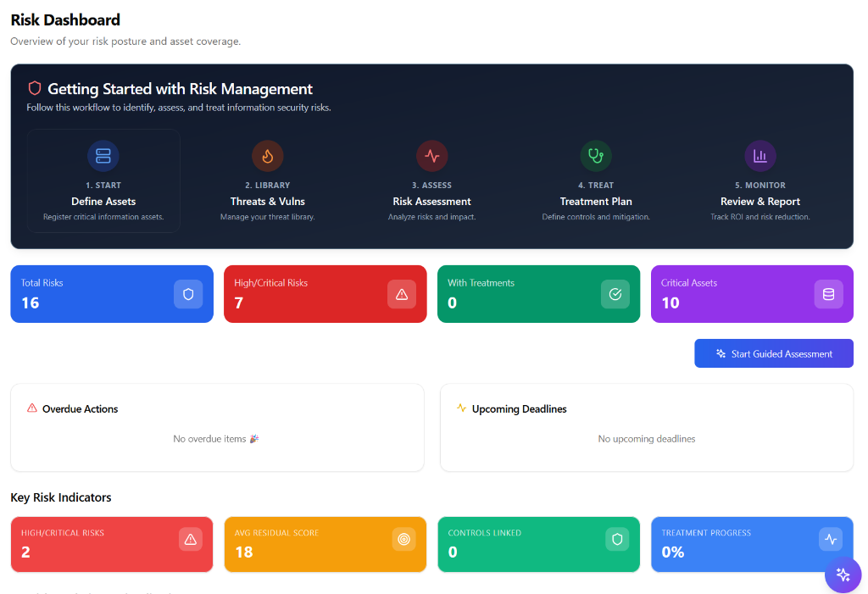
Task: Click the database icon on Critical Assets card
Action: coord(828,294)
